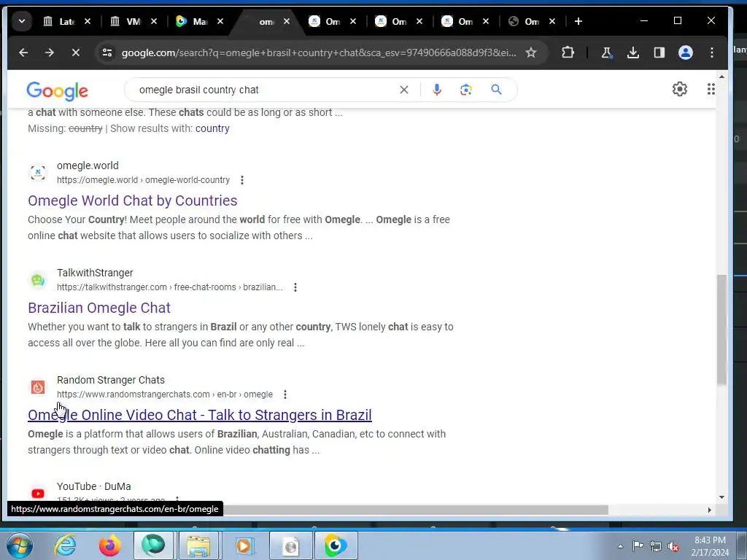
Task: Toggle the side panel icon
Action: pos(659,52)
